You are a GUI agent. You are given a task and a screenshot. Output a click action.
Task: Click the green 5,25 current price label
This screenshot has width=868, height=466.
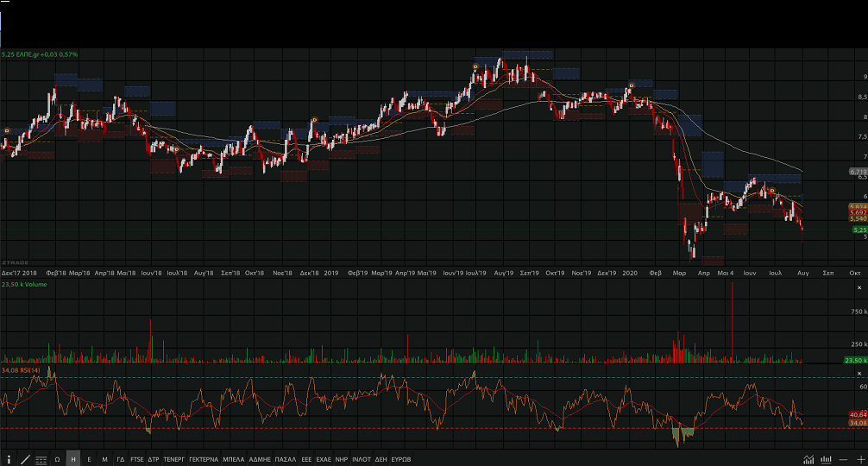tap(858, 230)
